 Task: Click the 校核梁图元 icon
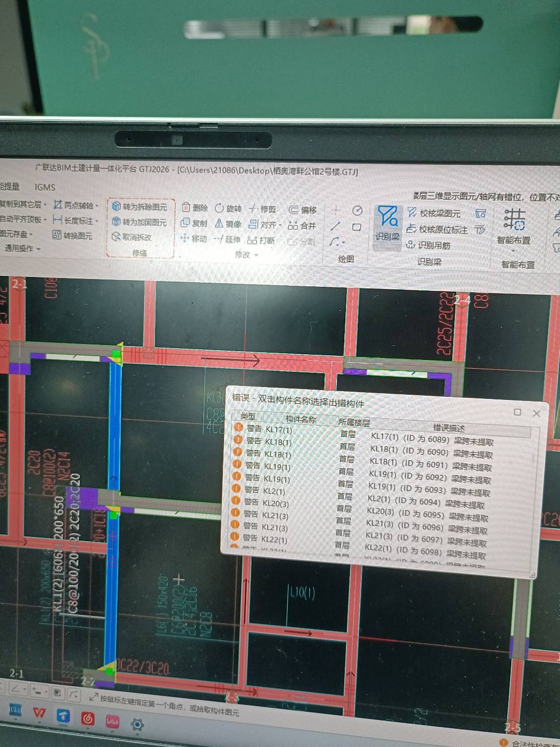412,212
